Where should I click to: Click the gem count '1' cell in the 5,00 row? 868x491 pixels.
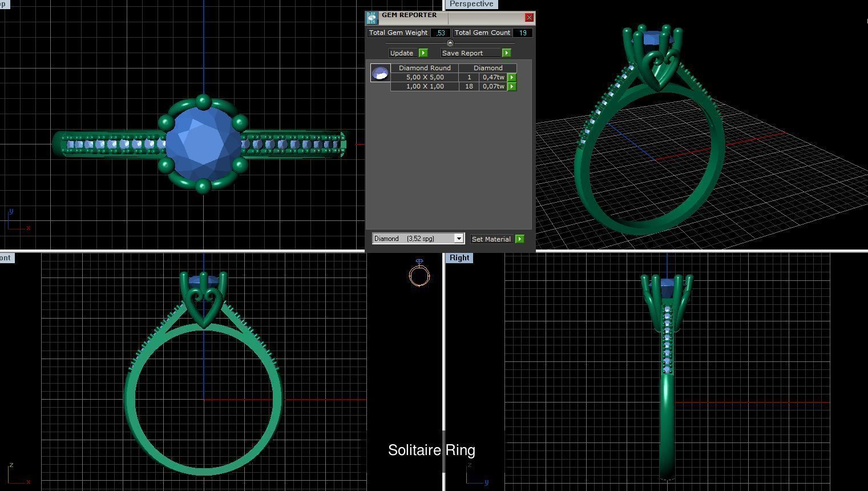pos(469,77)
